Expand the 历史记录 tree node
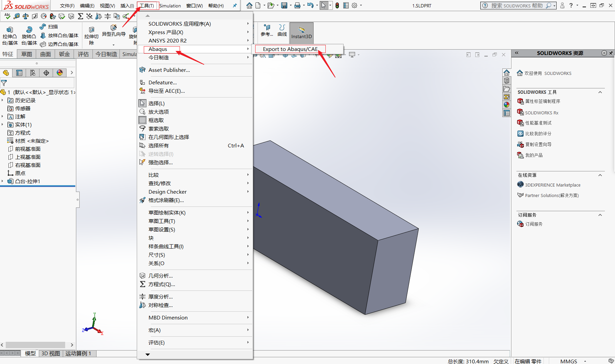The image size is (615, 364). pos(3,100)
